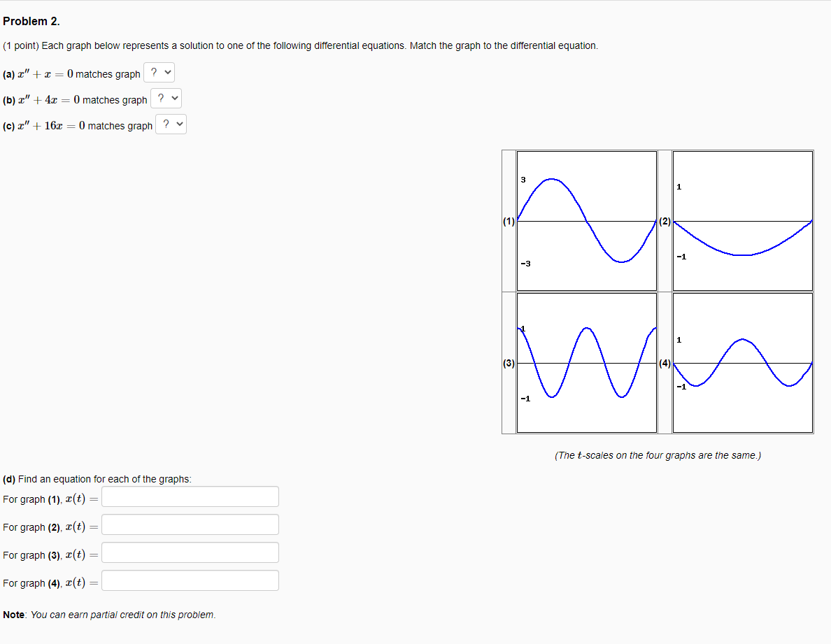This screenshot has height=644, width=831.
Task: Click the label (4) beside the bottom-right graph
Action: (665, 363)
